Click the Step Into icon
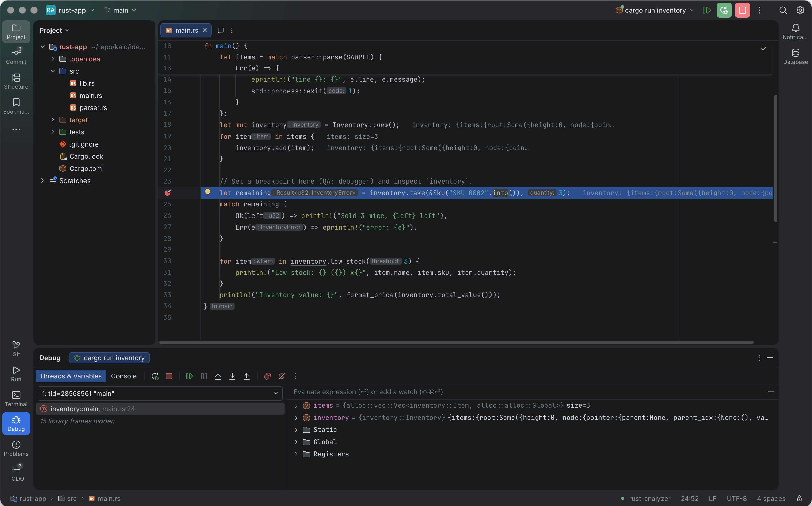Screen dimensions: 812x506 (232, 376)
